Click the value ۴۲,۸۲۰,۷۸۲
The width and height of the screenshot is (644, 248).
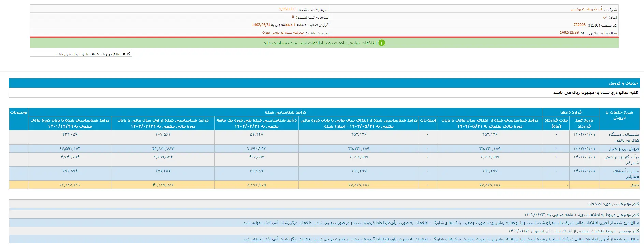click(163, 149)
